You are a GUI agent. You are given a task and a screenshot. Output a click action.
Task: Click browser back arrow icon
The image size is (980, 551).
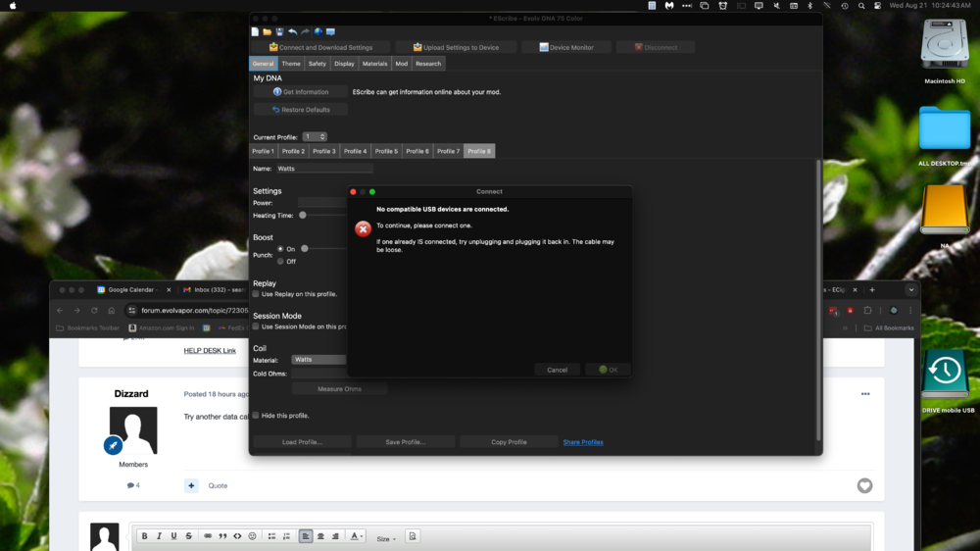[x=60, y=310]
